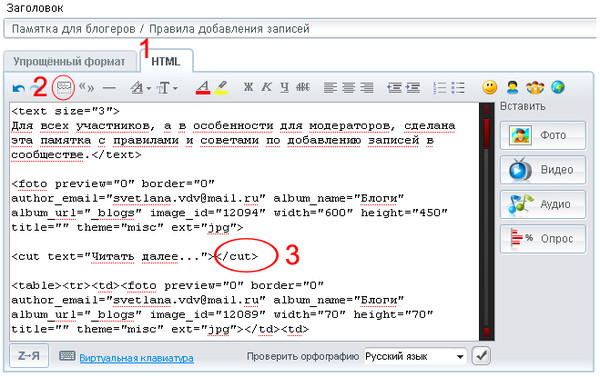Screen dimensions: 600x377
Task: Choose the red text color tool
Action: (x=203, y=88)
